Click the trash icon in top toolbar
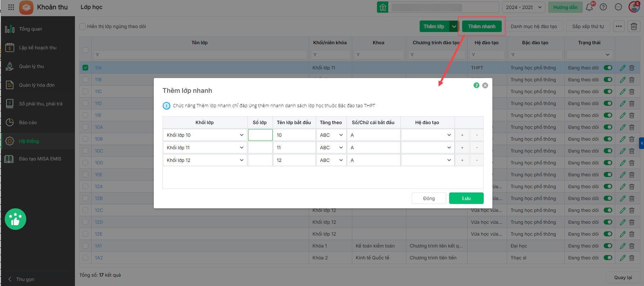This screenshot has width=644, height=286. pos(634,26)
